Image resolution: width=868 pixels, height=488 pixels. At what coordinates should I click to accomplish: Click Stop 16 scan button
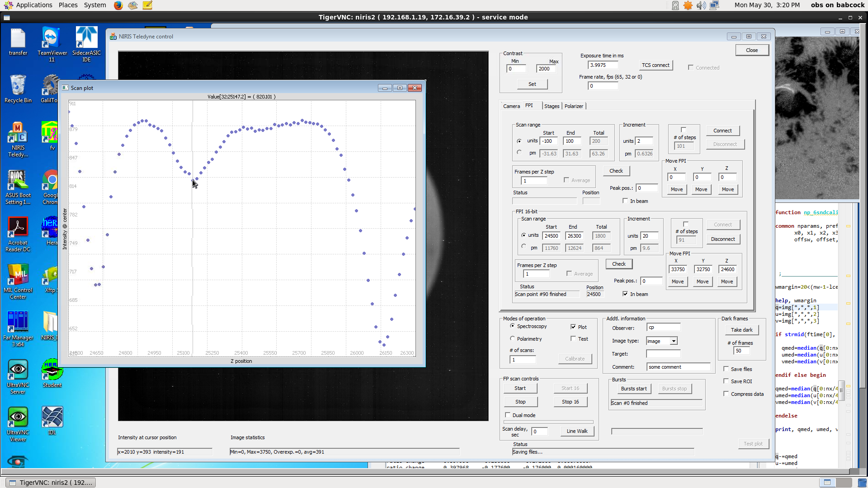click(570, 402)
